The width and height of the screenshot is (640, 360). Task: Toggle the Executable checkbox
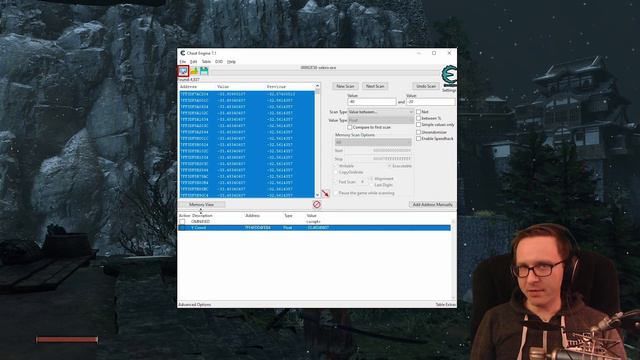click(389, 166)
